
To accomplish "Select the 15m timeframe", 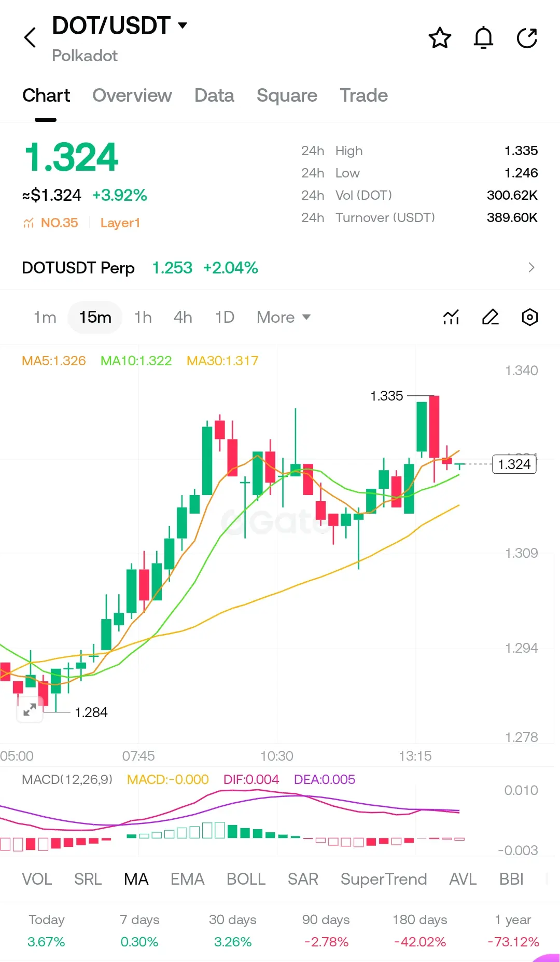I will 95,317.
